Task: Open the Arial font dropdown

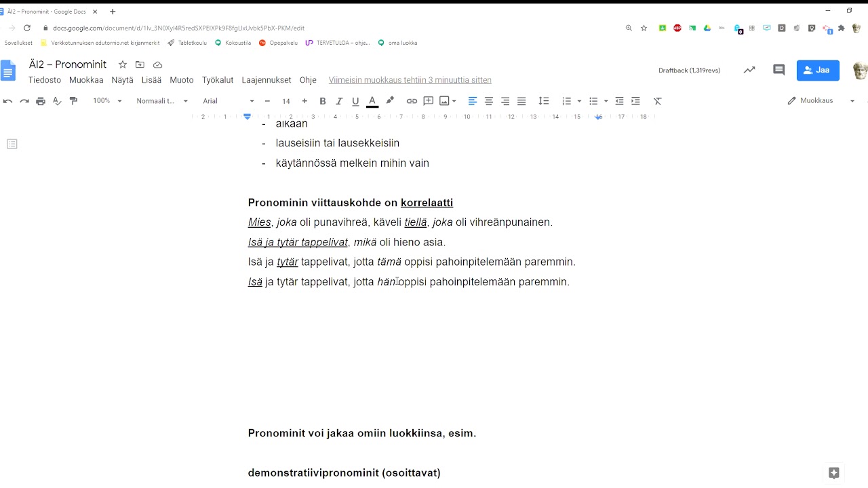Action: (x=229, y=101)
